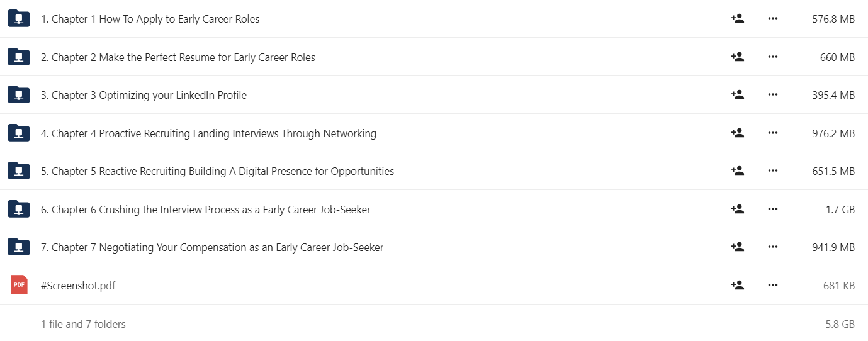Click the 1.7 GB size of Chapter 6
The width and height of the screenshot is (868, 341).
(x=840, y=210)
